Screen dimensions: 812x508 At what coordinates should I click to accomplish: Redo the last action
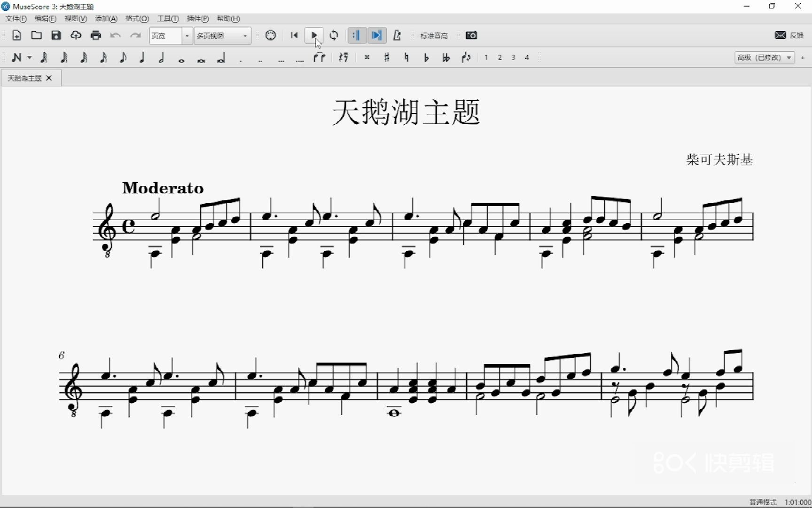pos(135,35)
